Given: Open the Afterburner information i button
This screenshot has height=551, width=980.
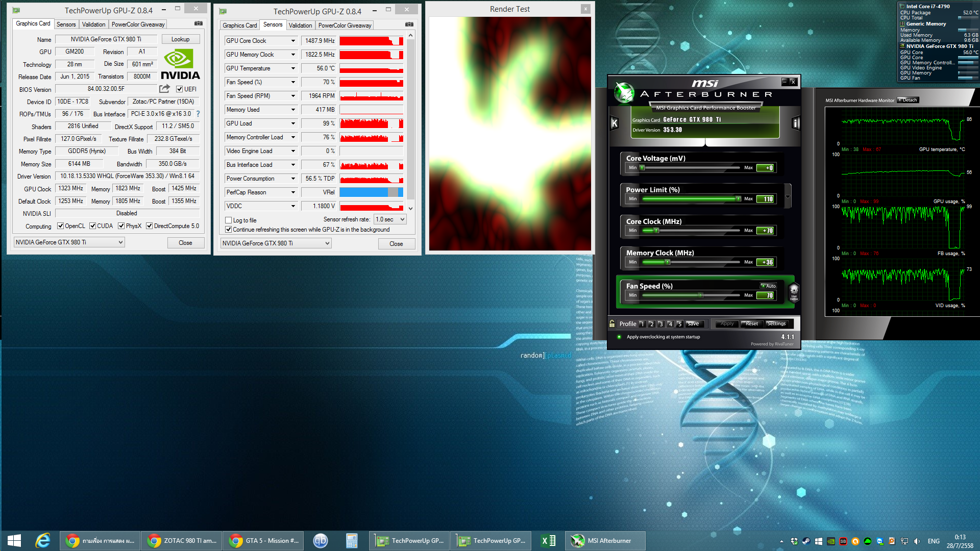Looking at the screenshot, I should point(795,123).
